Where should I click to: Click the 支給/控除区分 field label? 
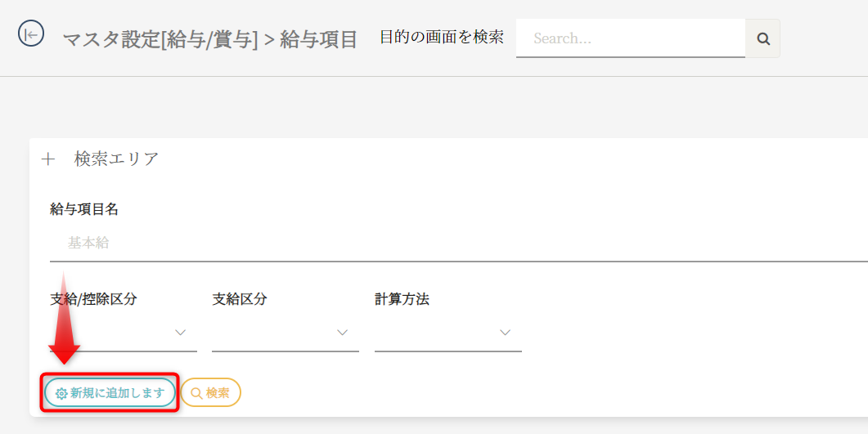coord(93,299)
